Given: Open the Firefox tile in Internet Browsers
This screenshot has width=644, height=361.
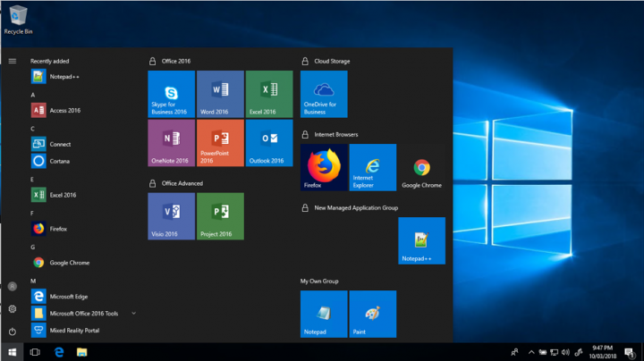Looking at the screenshot, I should 323,167.
